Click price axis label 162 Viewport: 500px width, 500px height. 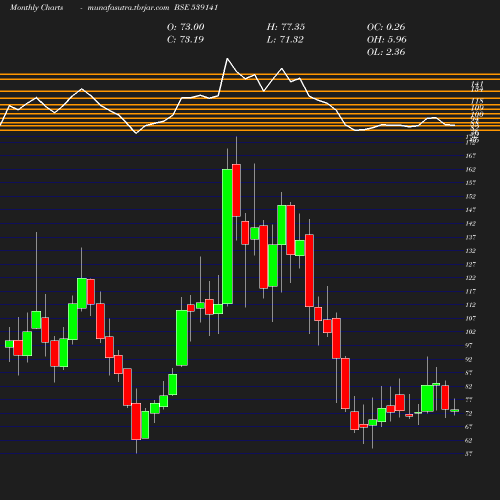pos(470,169)
